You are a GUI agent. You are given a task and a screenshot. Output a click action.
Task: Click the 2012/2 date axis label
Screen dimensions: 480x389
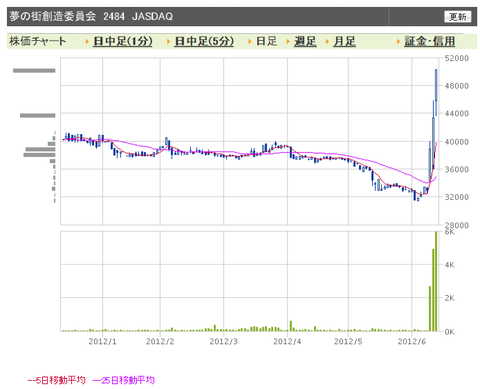click(160, 341)
